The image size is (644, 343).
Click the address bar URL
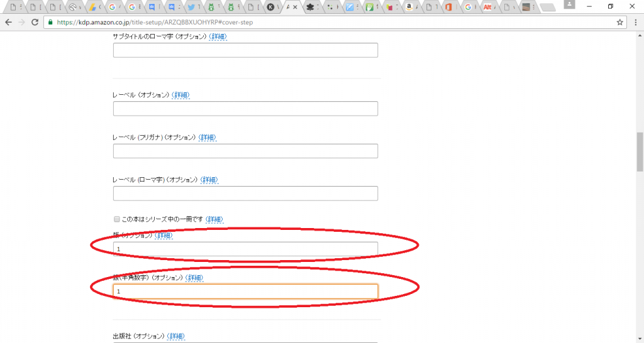pos(155,23)
